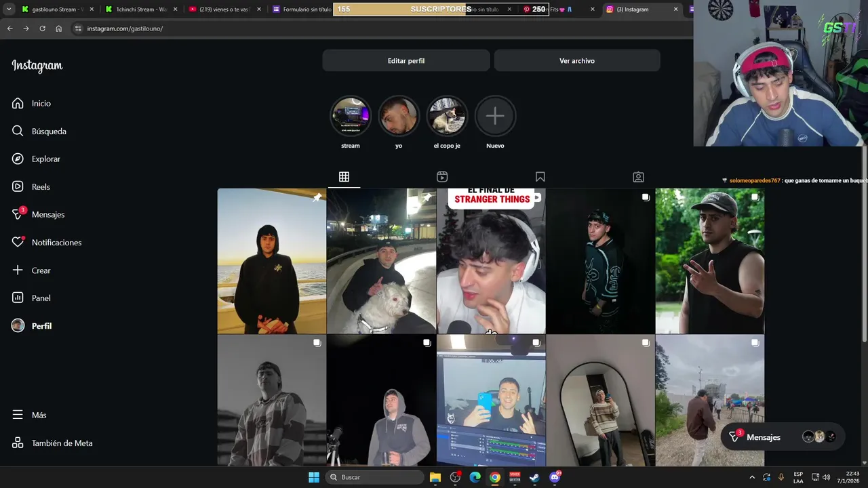
Task: Open the Stranger Things reel post
Action: (x=491, y=261)
